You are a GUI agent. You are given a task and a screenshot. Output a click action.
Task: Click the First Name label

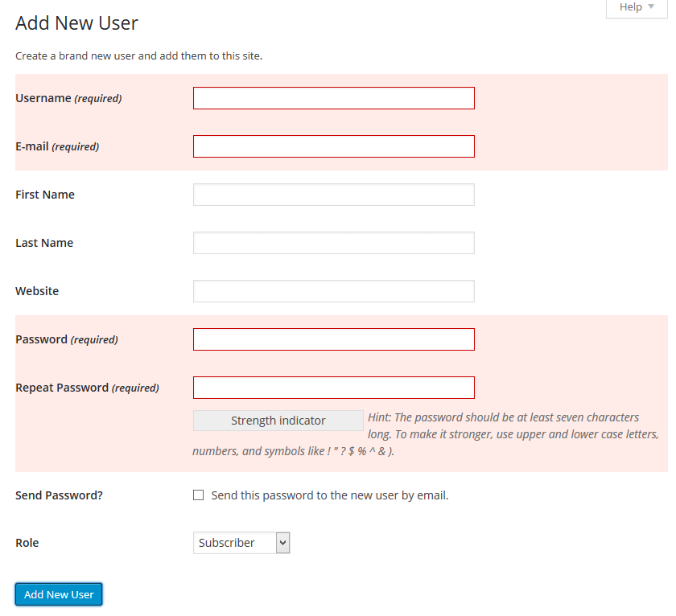point(45,195)
